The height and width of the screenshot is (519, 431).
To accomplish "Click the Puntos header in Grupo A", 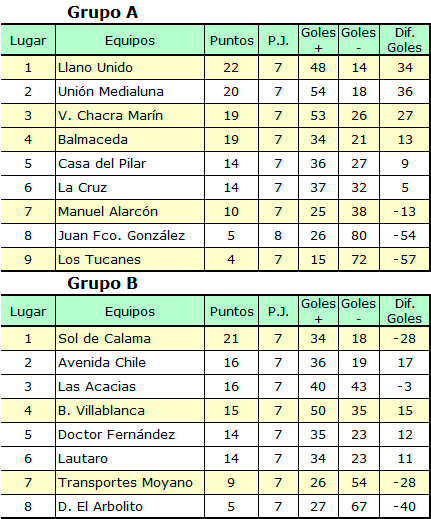I will [x=232, y=40].
